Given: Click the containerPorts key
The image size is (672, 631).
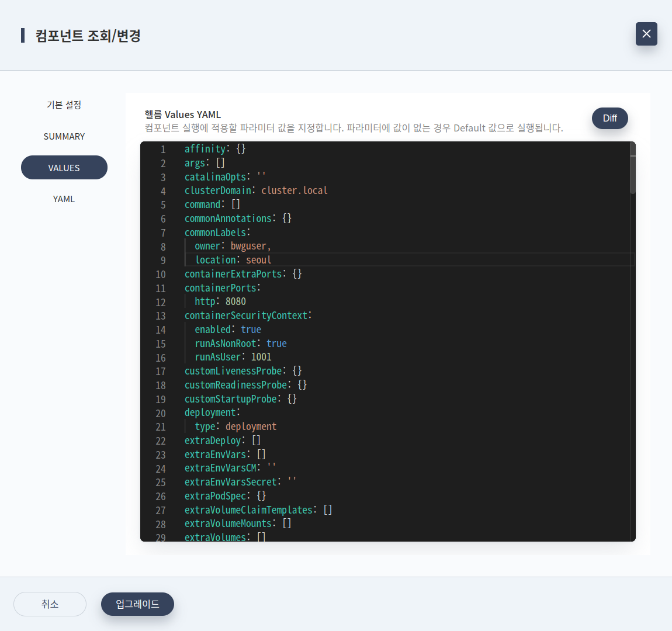Looking at the screenshot, I should [x=220, y=287].
